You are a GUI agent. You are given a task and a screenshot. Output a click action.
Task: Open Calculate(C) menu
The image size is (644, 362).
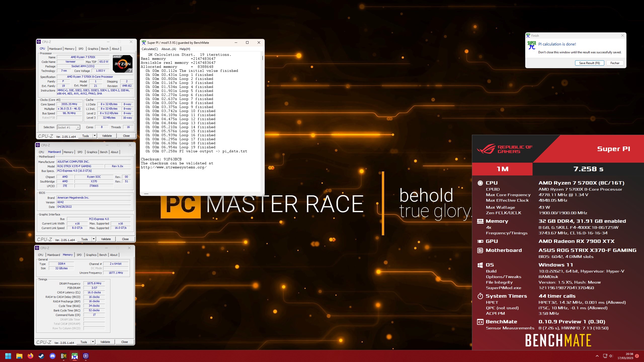(150, 49)
